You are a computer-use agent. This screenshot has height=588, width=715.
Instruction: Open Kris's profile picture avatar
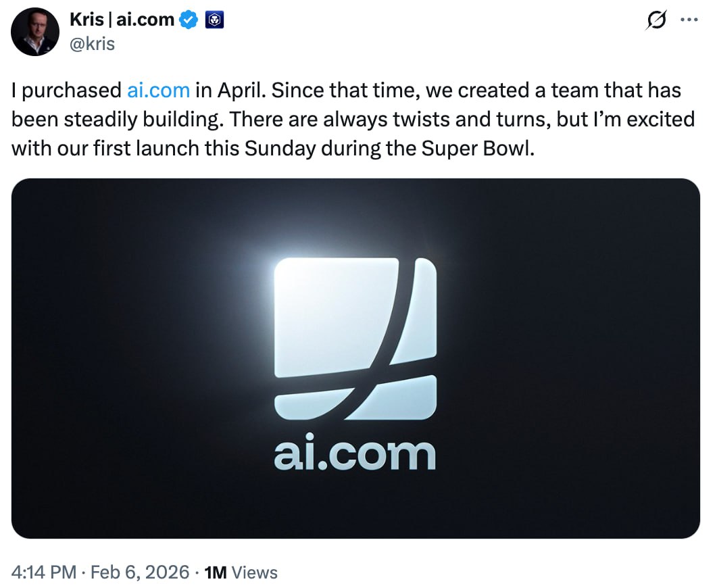coord(35,32)
